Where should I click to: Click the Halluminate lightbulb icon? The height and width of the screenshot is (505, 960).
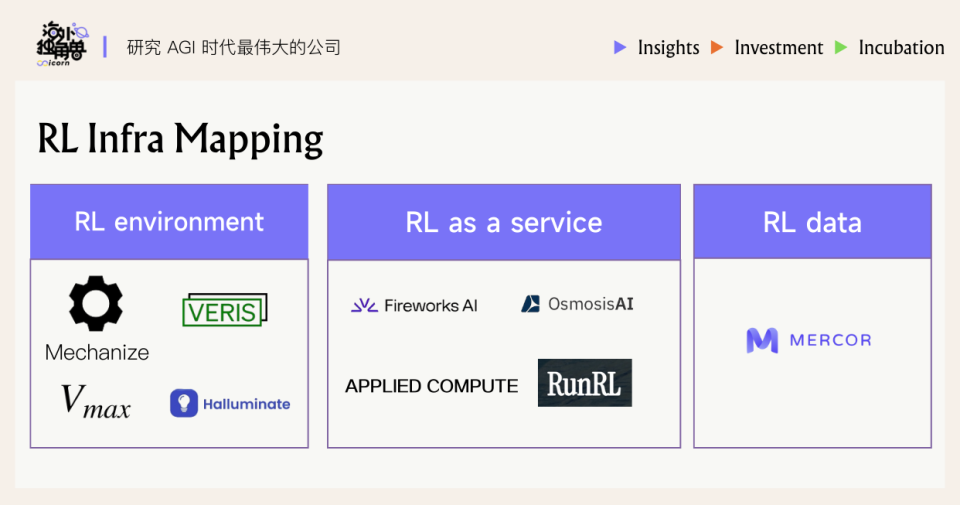coord(184,403)
